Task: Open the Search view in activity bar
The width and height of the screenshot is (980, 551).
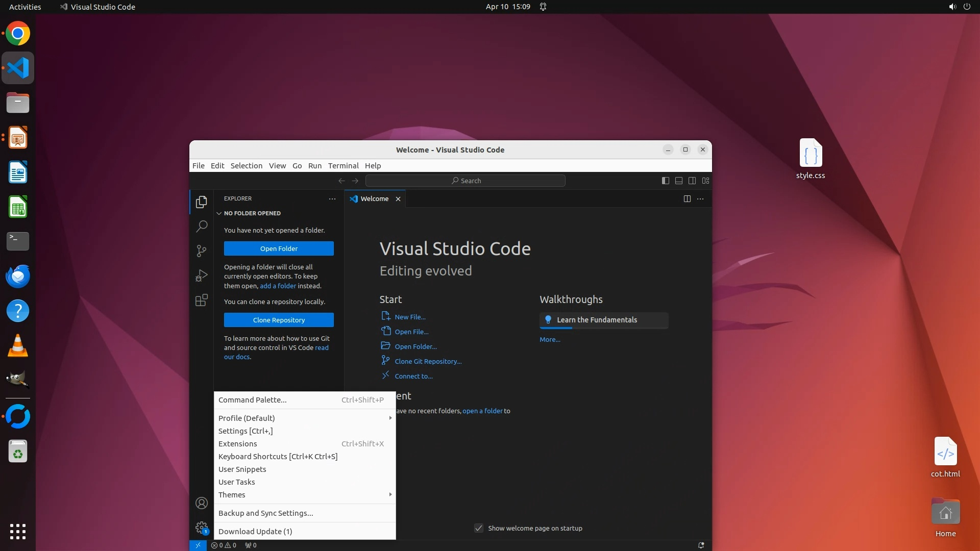Action: point(202,226)
